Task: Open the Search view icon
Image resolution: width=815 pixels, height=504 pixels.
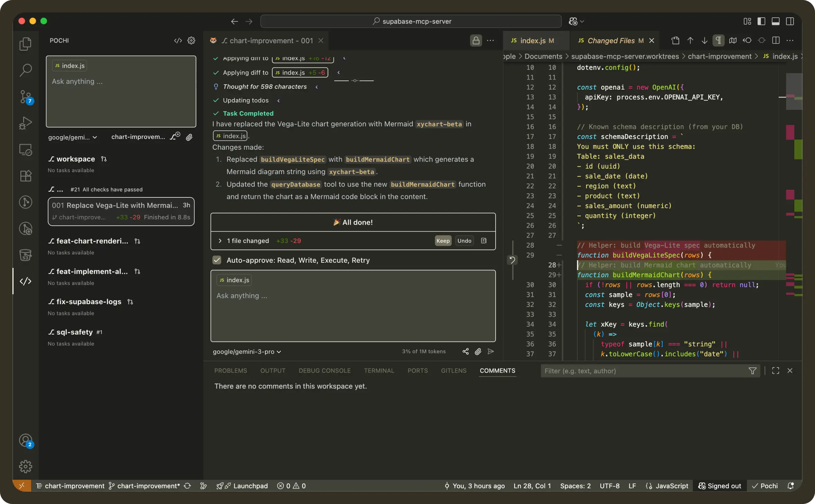Action: pyautogui.click(x=26, y=70)
